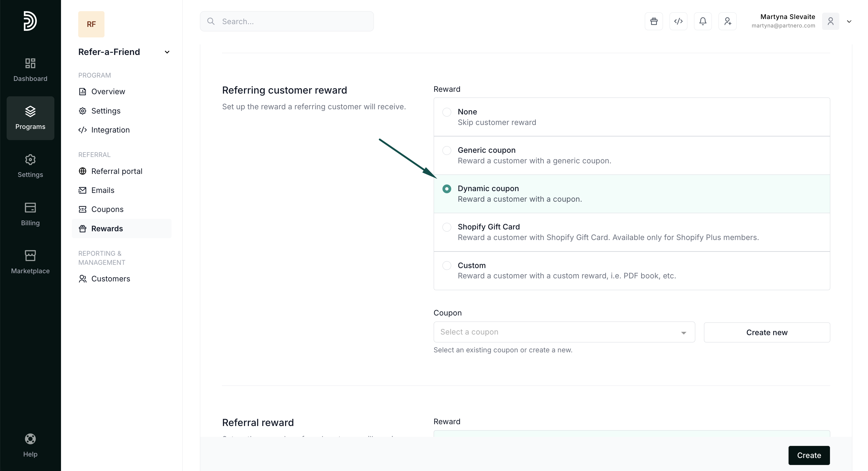
Task: Click the add user icon in header
Action: coord(727,21)
